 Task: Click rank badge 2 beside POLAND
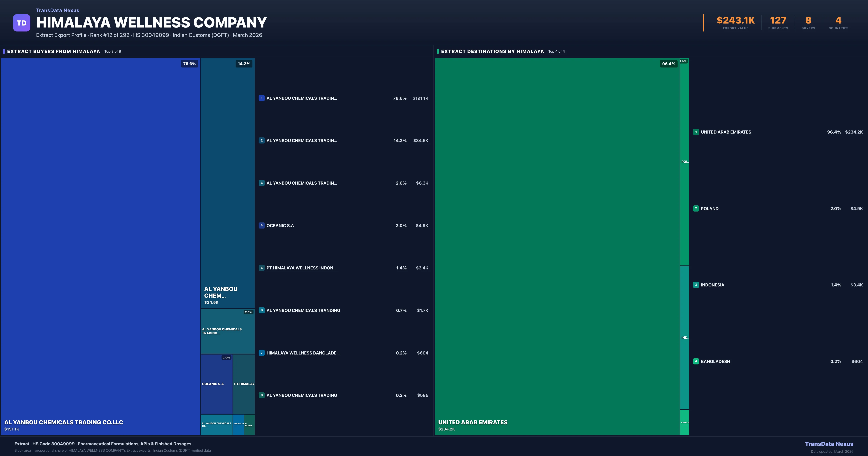tap(696, 208)
